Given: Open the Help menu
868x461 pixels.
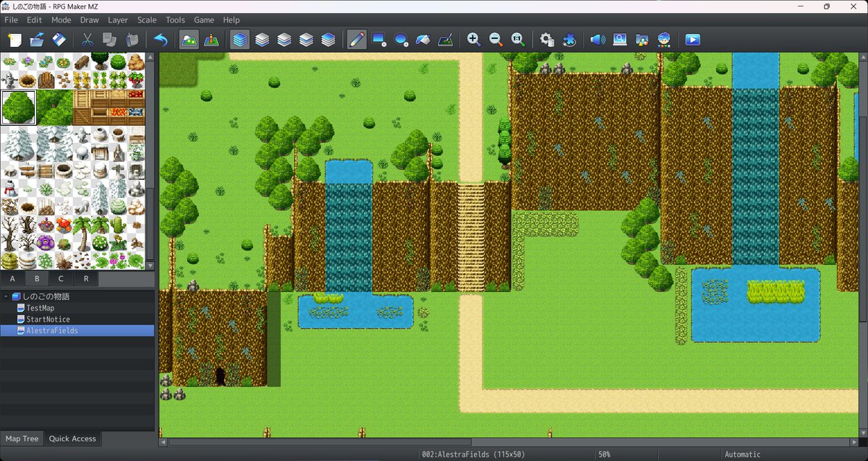Looking at the screenshot, I should pyautogui.click(x=231, y=20).
